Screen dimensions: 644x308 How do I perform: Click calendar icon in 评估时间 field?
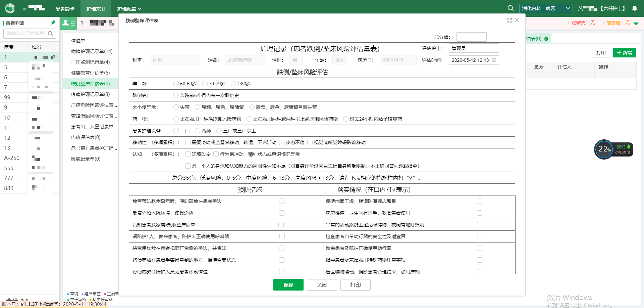[x=494, y=60]
